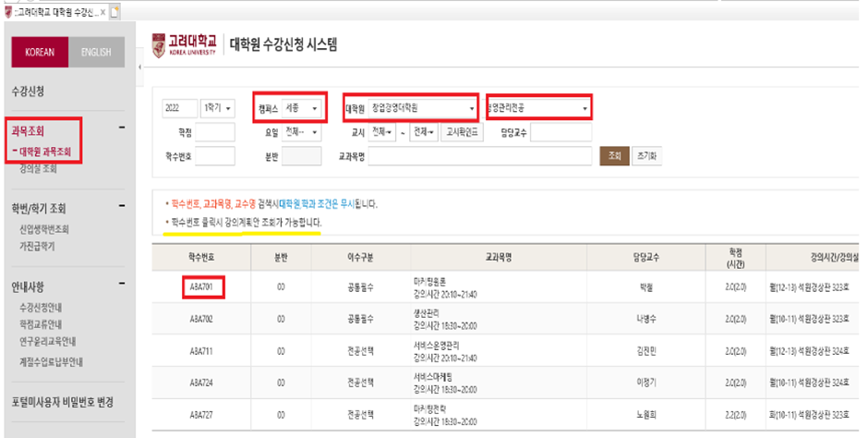Collapse the left sidebar with the small arrow
Image resolution: width=868 pixels, height=438 pixels.
[139, 67]
